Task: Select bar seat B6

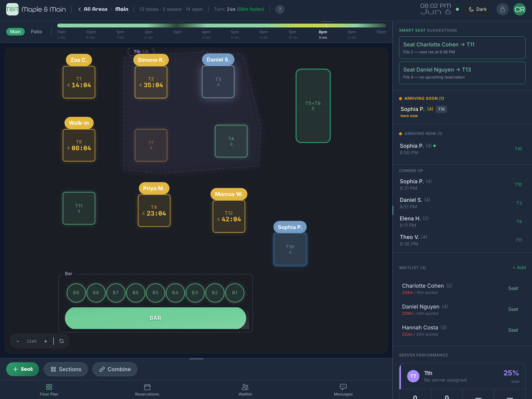Action: [135, 293]
